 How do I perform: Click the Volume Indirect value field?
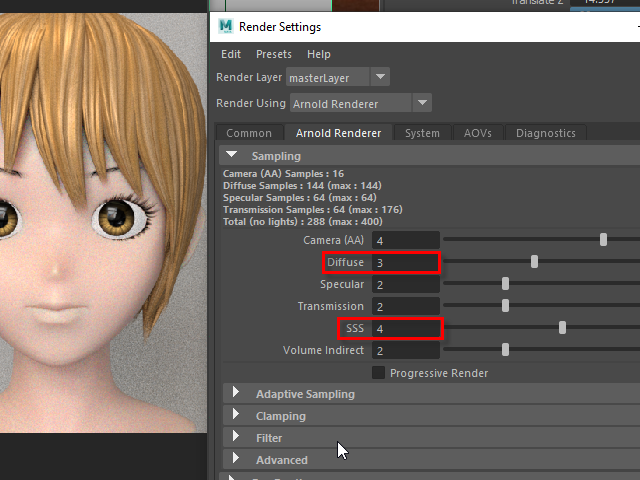coord(404,351)
